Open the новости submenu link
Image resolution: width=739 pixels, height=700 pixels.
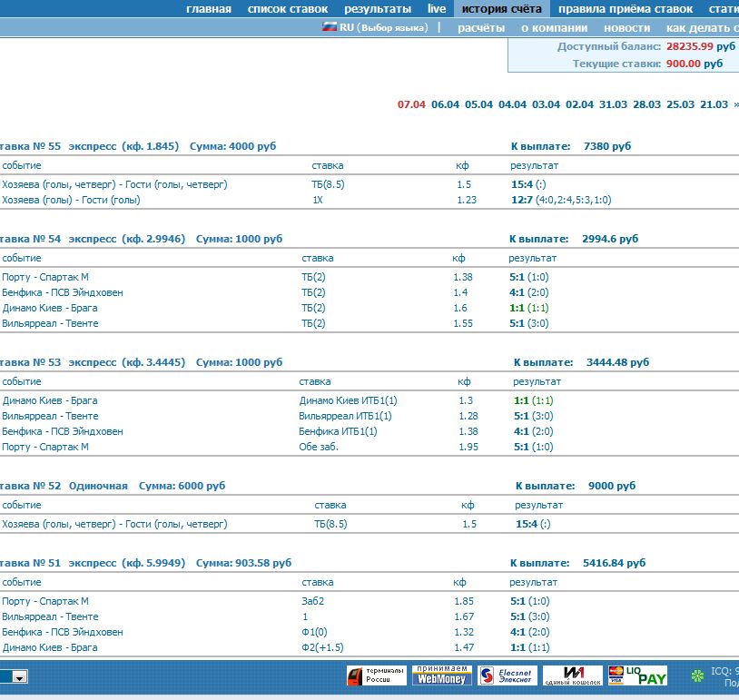click(626, 28)
